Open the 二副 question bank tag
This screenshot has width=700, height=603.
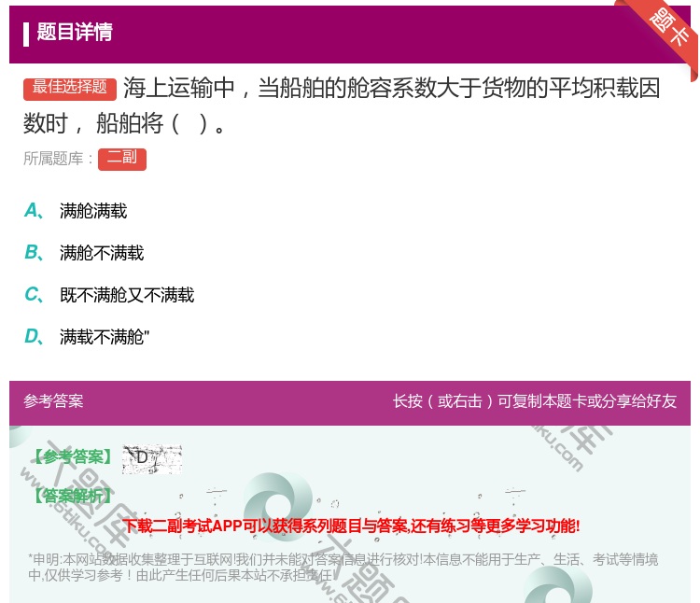pyautogui.click(x=122, y=159)
